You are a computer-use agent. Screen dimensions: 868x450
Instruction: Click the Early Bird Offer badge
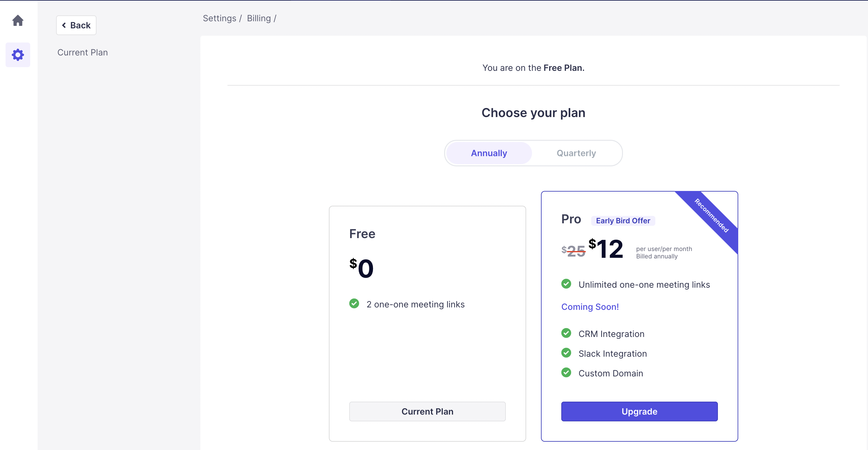click(x=623, y=221)
